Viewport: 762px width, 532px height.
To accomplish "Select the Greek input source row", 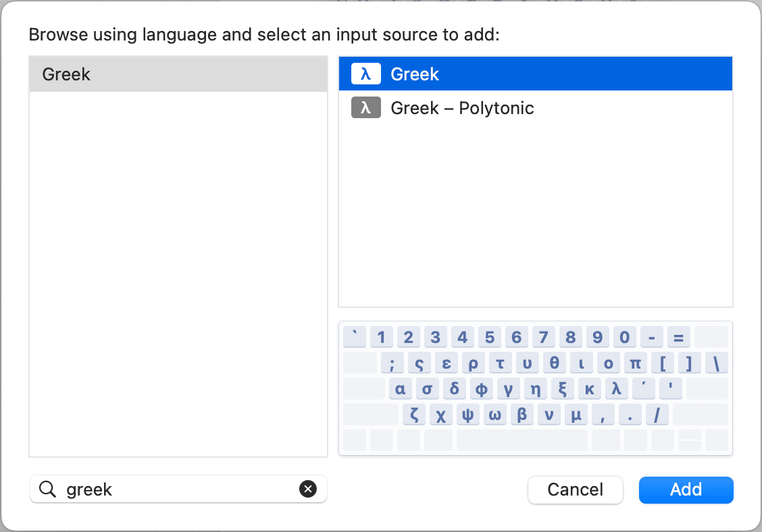I will [x=536, y=74].
